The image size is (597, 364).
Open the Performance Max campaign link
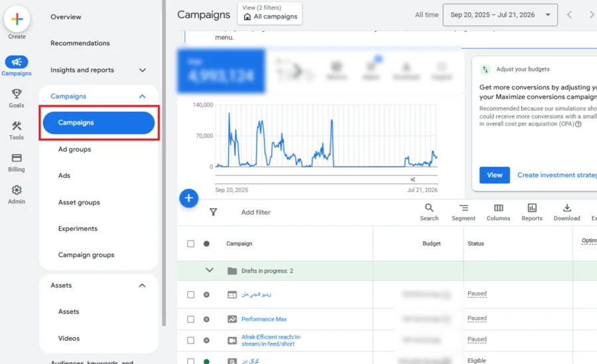[264, 319]
